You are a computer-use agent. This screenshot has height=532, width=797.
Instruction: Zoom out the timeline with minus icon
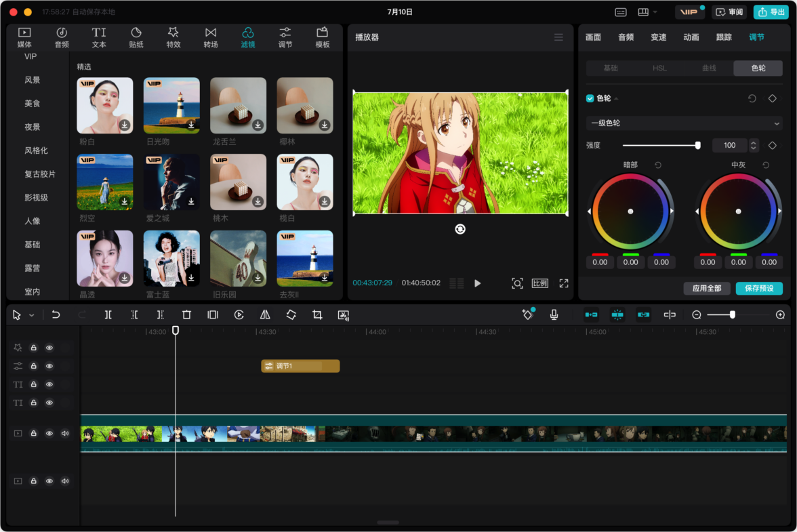[x=697, y=315]
